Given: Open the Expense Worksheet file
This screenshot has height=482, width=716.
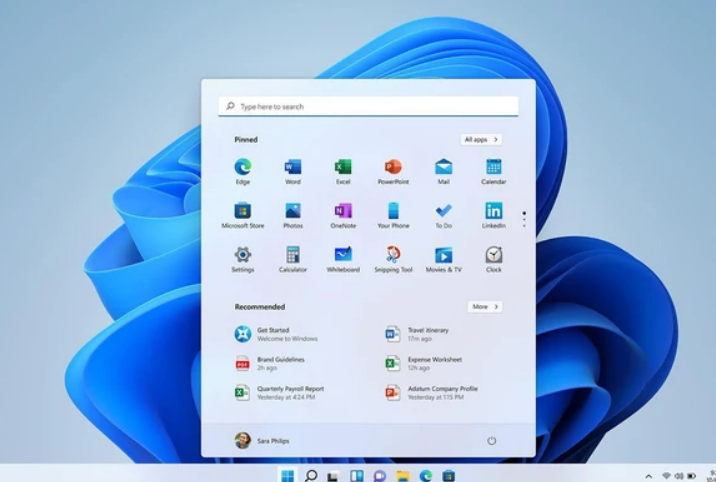Looking at the screenshot, I should pos(423,363).
